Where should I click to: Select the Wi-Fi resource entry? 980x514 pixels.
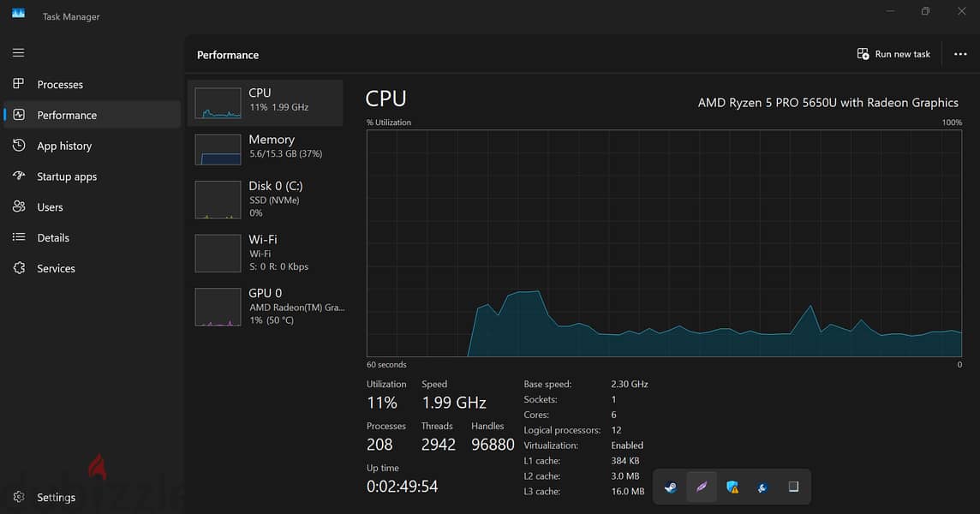coord(265,254)
